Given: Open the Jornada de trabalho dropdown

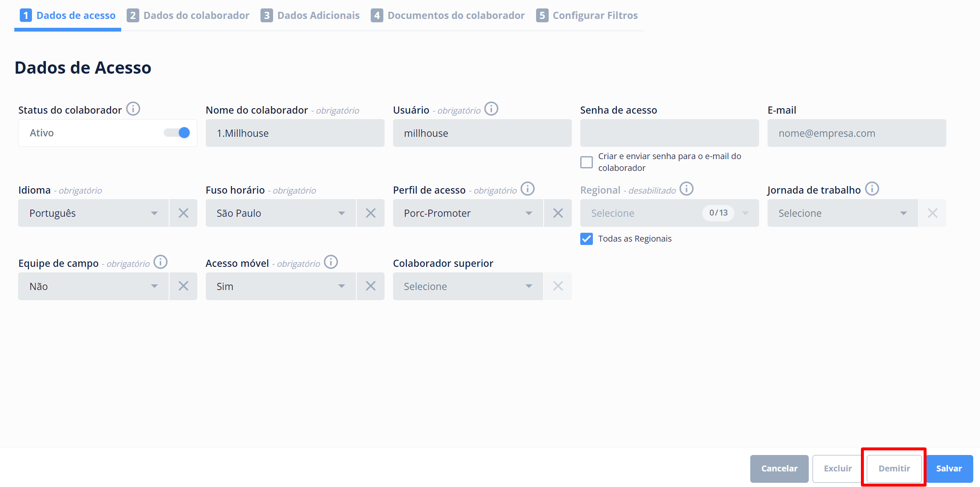Looking at the screenshot, I should click(x=842, y=213).
